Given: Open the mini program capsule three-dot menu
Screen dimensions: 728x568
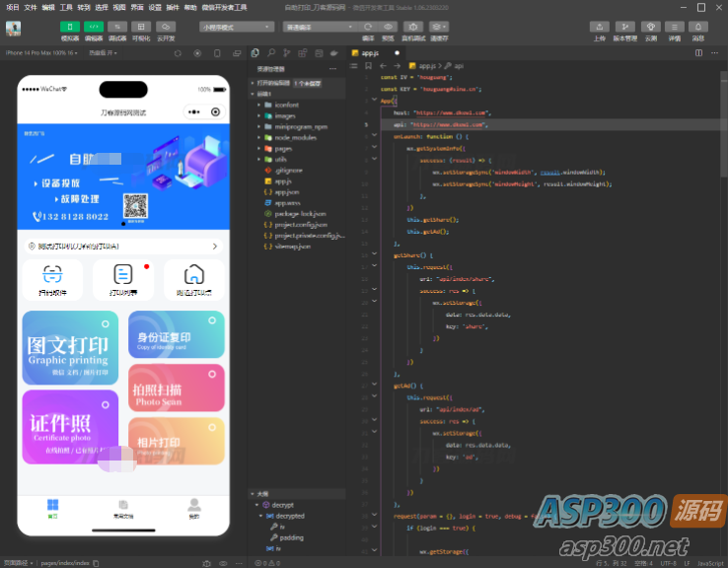Looking at the screenshot, I should click(x=193, y=111).
